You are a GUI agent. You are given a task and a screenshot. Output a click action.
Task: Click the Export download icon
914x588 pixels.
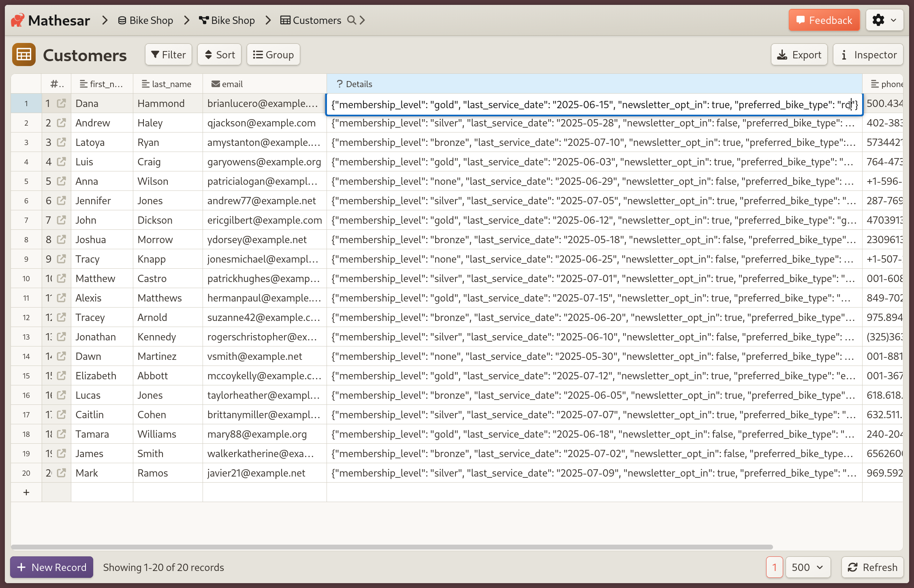pos(782,54)
